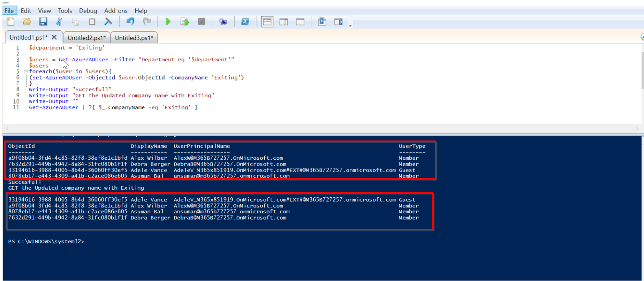Viewport: 644px width, 281px height.
Task: Click the "Succesfull" string on line 8
Action: pyautogui.click(x=92, y=90)
